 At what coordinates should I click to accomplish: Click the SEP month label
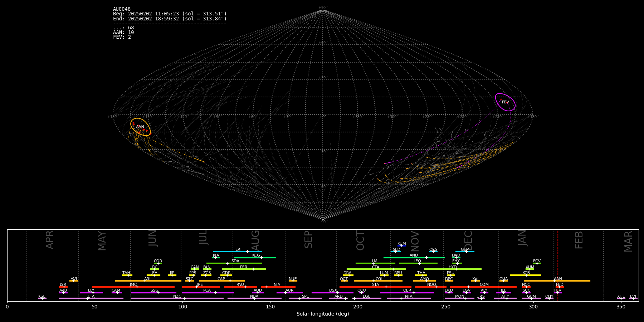[308, 239]
